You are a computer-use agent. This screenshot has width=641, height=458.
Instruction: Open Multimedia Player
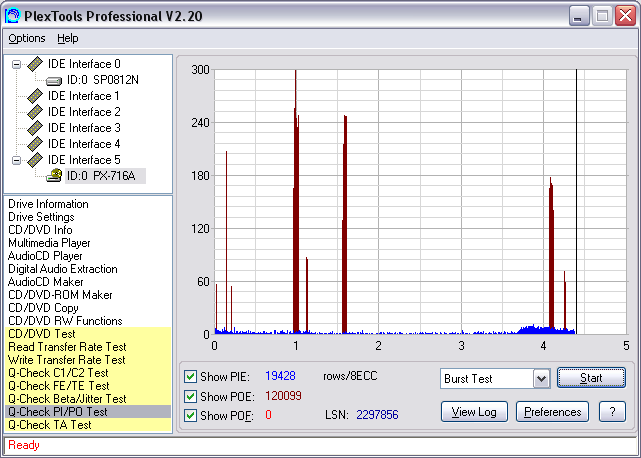click(x=49, y=243)
